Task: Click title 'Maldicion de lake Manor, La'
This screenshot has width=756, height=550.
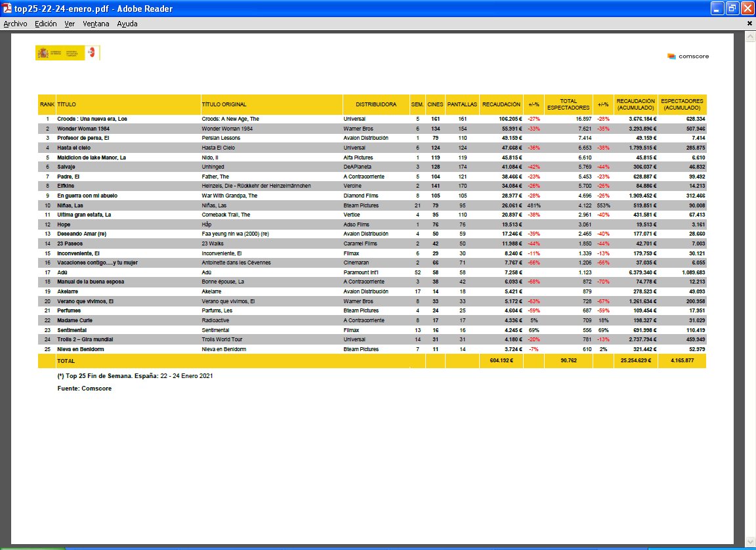Action: (92, 158)
